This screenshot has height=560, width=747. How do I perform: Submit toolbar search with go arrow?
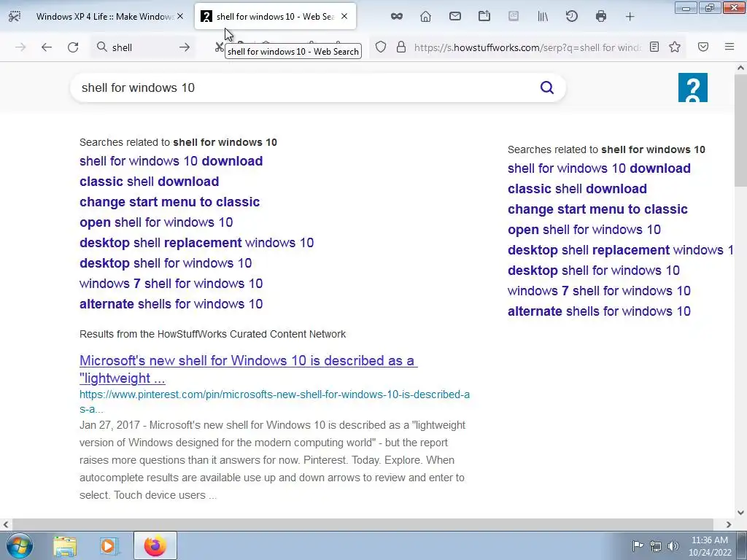[185, 47]
